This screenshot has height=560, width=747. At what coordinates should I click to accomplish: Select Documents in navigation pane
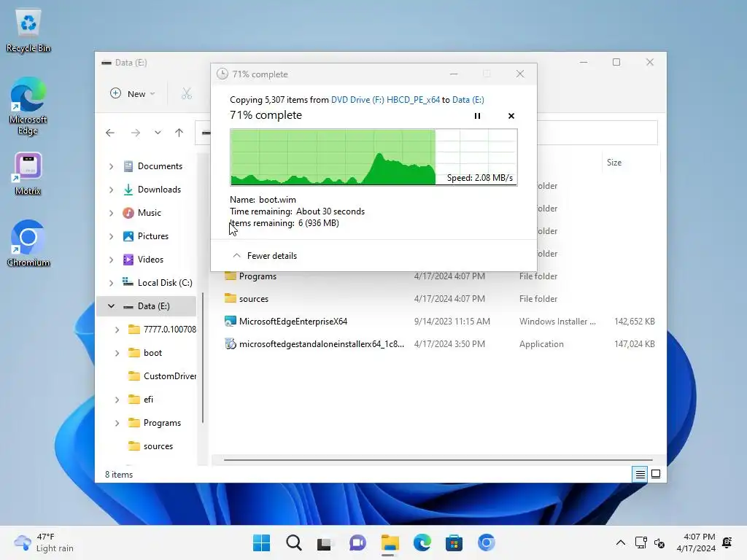[x=152, y=166]
